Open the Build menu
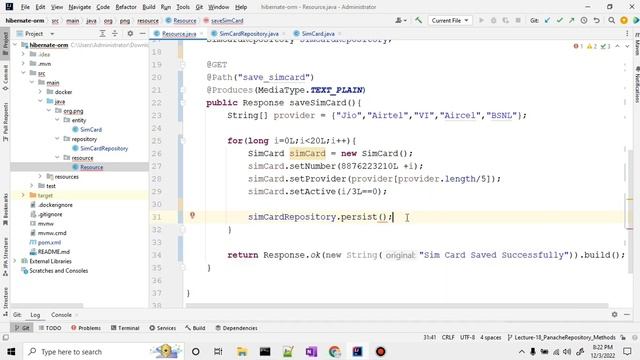This screenshot has width=640, height=360. [149, 7]
